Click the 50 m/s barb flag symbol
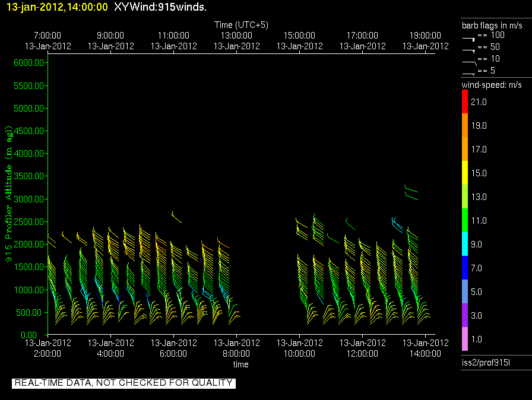532x400 pixels. pyautogui.click(x=469, y=49)
